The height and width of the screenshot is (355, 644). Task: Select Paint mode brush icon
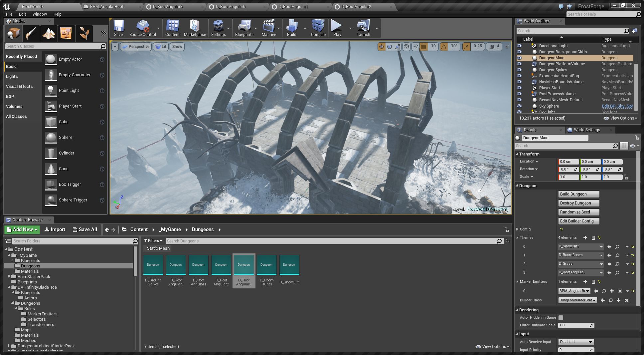pyautogui.click(x=31, y=33)
